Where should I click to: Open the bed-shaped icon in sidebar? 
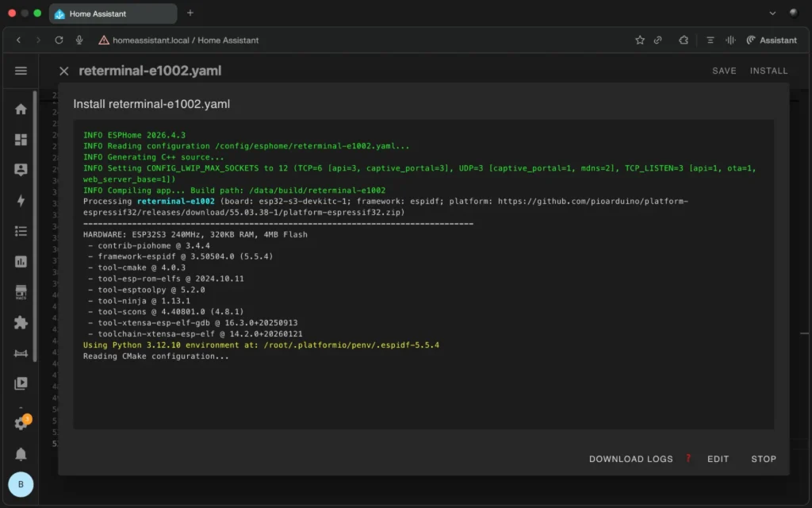(21, 353)
